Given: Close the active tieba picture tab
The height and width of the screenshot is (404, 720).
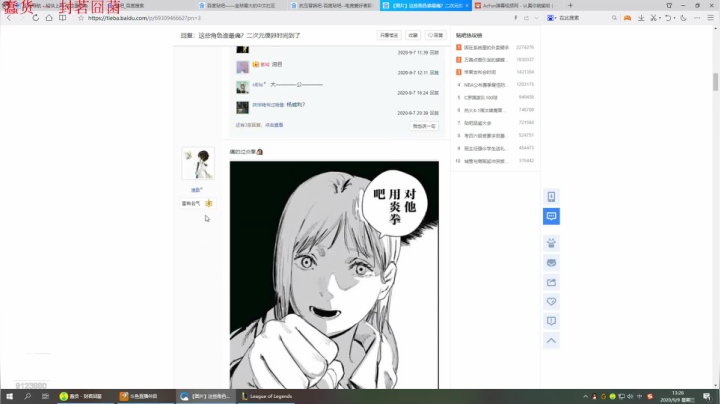Looking at the screenshot, I should coord(467,6).
